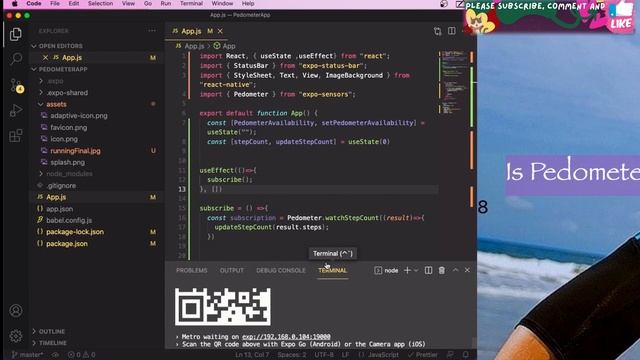Expand the .expo-shared folder
This screenshot has height=360, width=640.
[67, 93]
